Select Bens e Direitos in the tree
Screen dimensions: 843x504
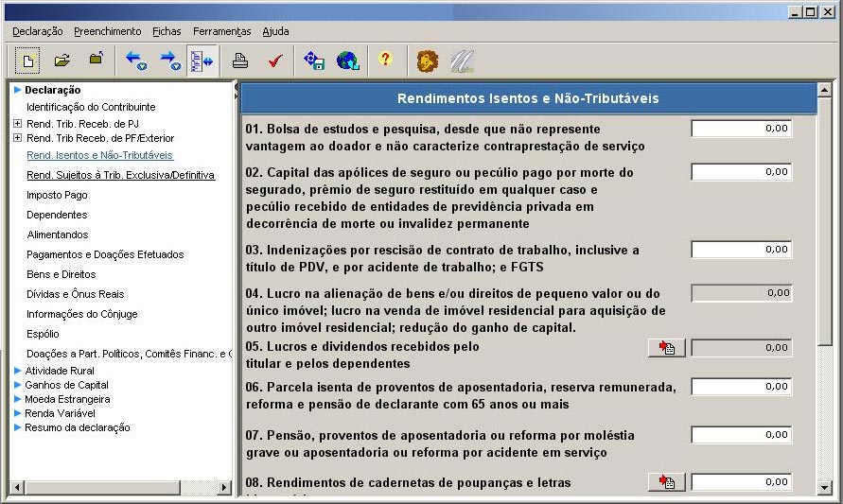tap(61, 274)
